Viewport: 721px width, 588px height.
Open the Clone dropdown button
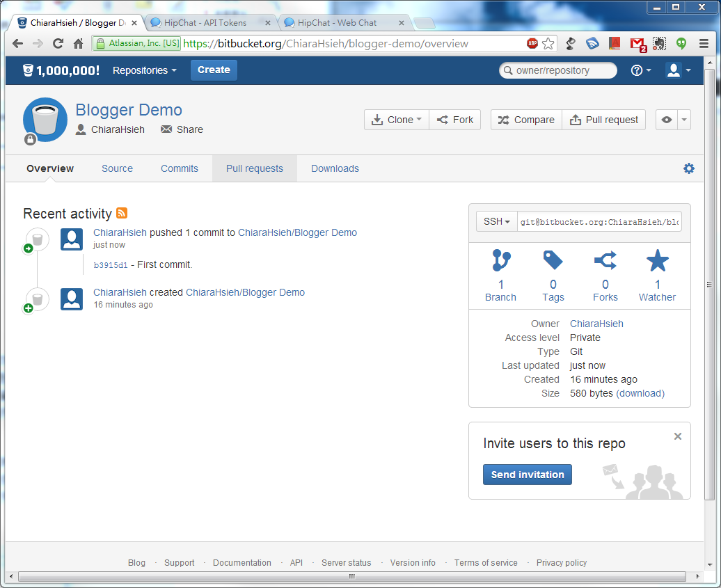coord(397,120)
